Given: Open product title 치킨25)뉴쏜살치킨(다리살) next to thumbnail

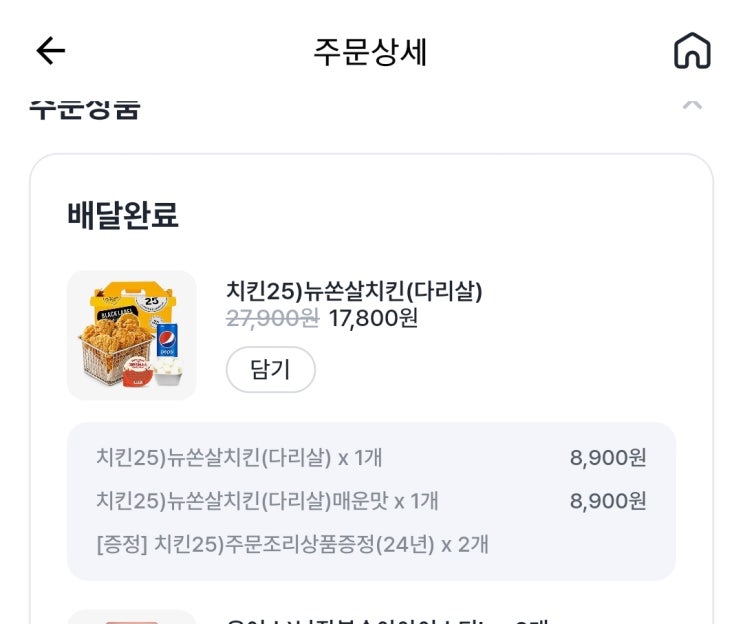Looking at the screenshot, I should [x=354, y=291].
